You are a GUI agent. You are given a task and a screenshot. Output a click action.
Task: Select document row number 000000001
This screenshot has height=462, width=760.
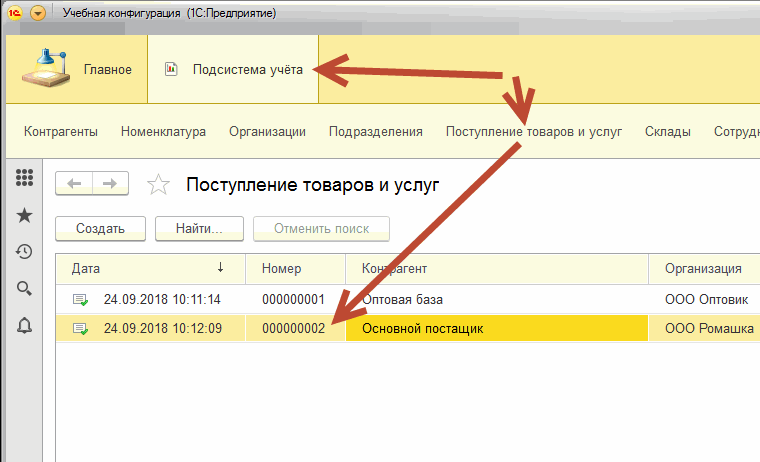click(x=293, y=299)
